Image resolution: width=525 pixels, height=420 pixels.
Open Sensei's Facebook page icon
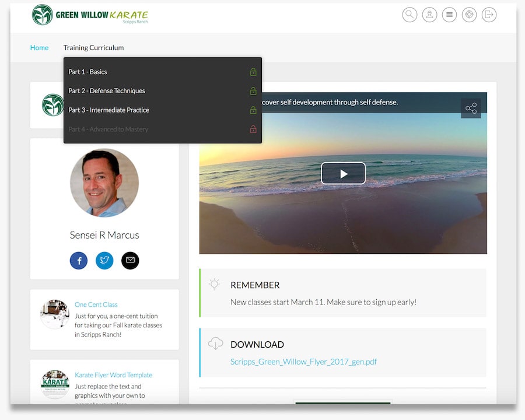(79, 260)
